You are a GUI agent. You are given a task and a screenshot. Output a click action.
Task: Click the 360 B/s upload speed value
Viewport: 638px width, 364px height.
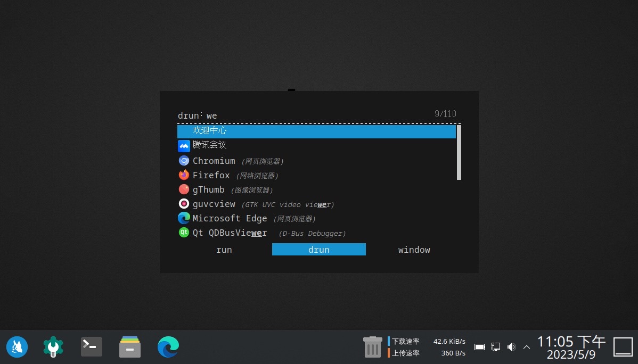coord(453,353)
